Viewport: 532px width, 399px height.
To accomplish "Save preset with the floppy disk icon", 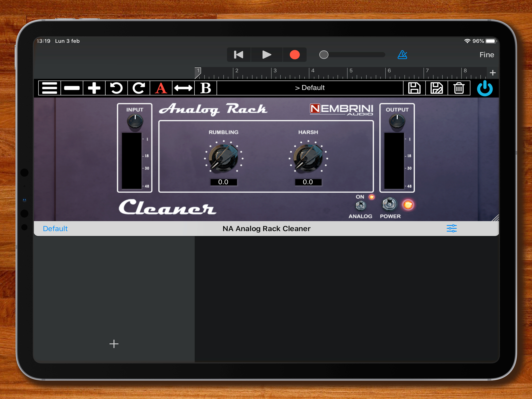I will (x=414, y=88).
